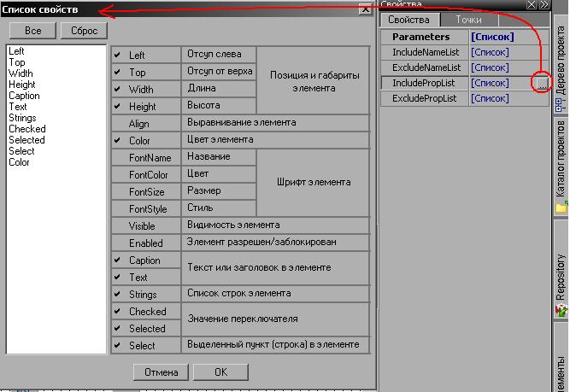Check the Visible property row
The image size is (570, 392).
coord(118,226)
